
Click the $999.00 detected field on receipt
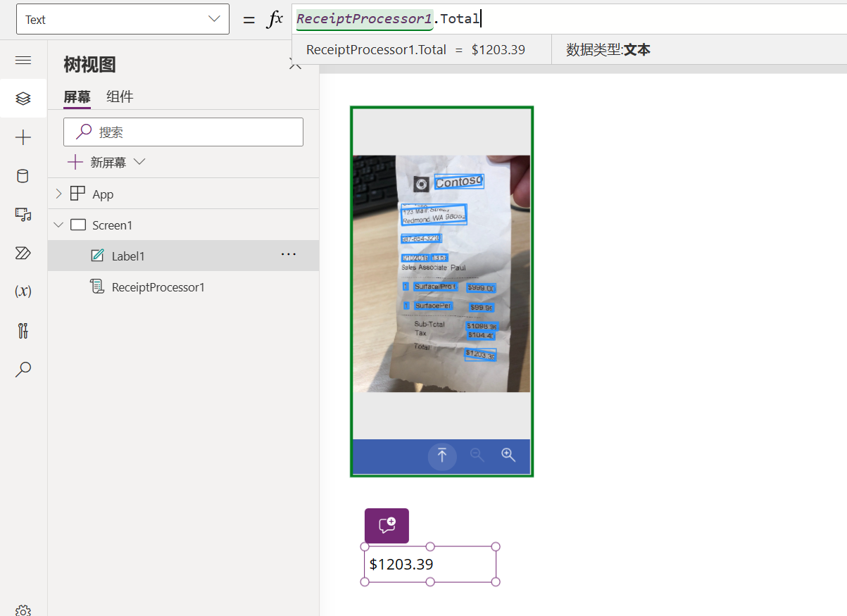coord(482,288)
